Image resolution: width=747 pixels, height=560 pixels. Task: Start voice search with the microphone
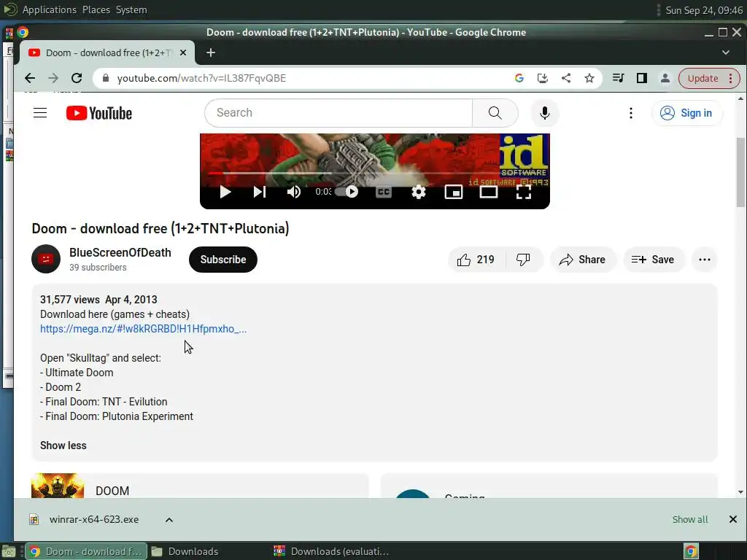click(x=544, y=113)
